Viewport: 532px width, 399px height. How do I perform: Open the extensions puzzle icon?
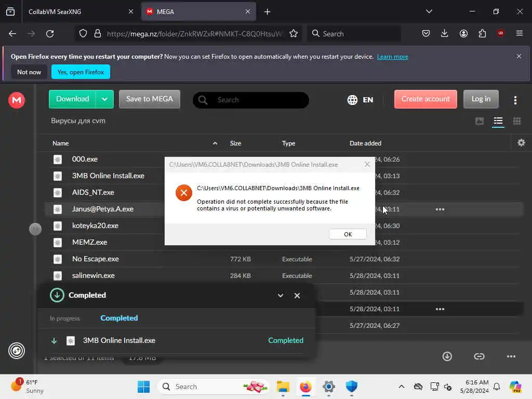[482, 33]
